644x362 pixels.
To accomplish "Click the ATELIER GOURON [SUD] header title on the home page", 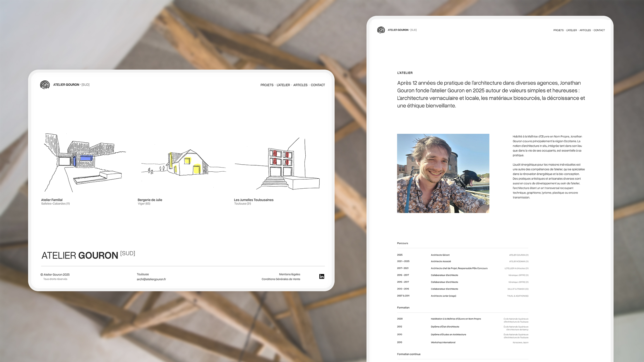I will (x=71, y=85).
